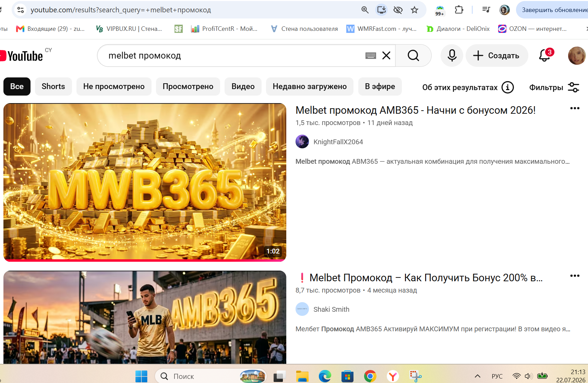Click the install app icon in address bar
The width and height of the screenshot is (588, 383).
pyautogui.click(x=382, y=10)
